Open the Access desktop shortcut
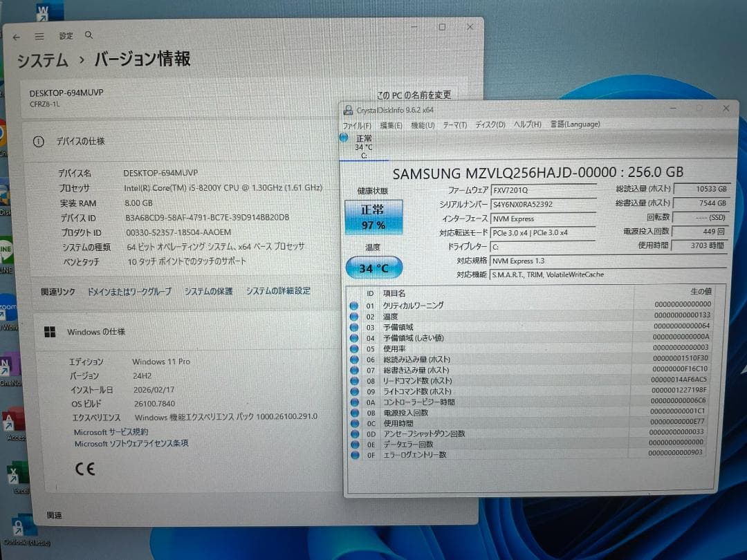This screenshot has height=560, width=747. pyautogui.click(x=14, y=424)
